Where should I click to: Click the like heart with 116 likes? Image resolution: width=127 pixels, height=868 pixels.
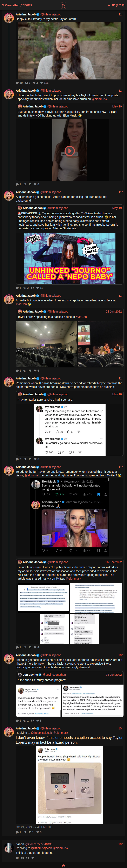pos(44,83)
